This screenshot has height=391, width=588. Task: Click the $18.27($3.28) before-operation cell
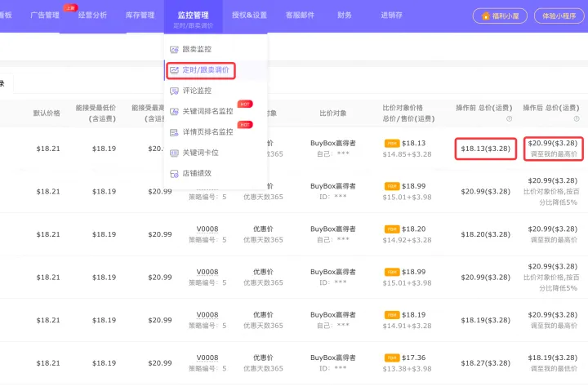tap(486, 363)
